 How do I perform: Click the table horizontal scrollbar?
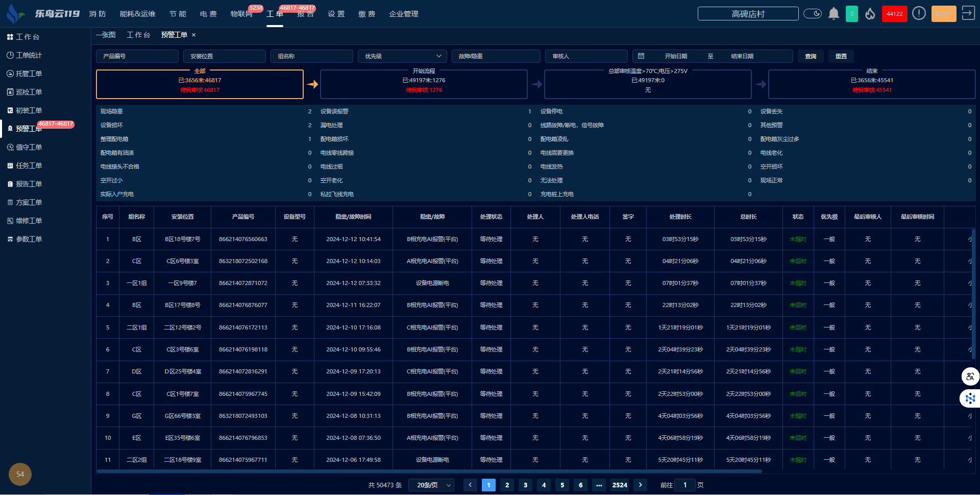[429, 471]
